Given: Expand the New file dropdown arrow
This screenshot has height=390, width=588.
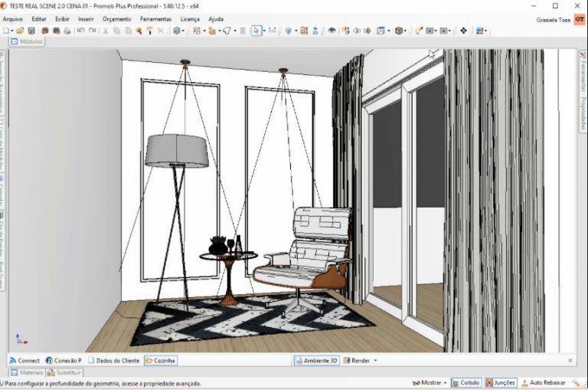Looking at the screenshot, I should (13, 31).
